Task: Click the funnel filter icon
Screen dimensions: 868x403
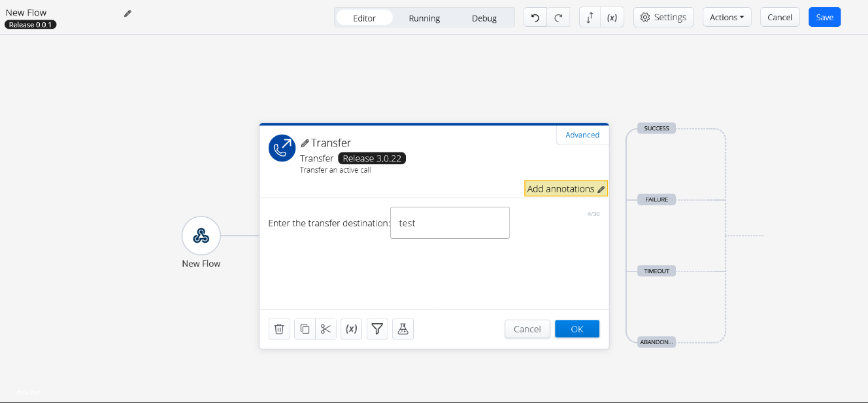Action: click(x=377, y=329)
